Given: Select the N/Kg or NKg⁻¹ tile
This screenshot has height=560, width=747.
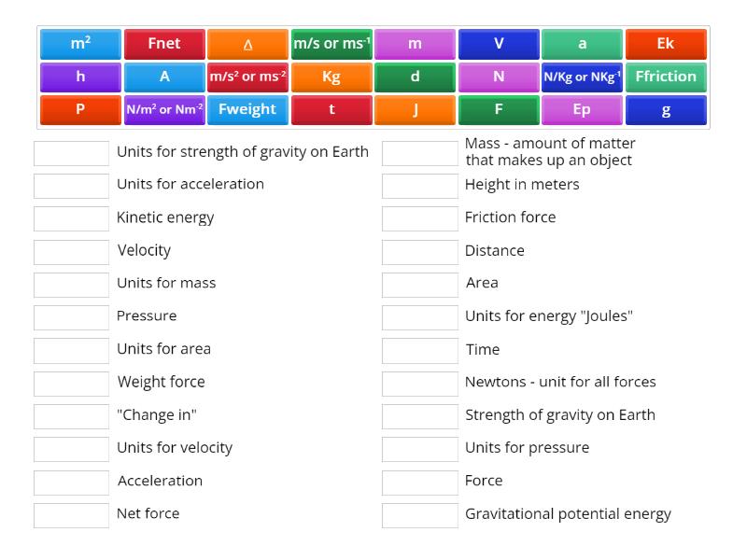Looking at the screenshot, I should [x=583, y=77].
